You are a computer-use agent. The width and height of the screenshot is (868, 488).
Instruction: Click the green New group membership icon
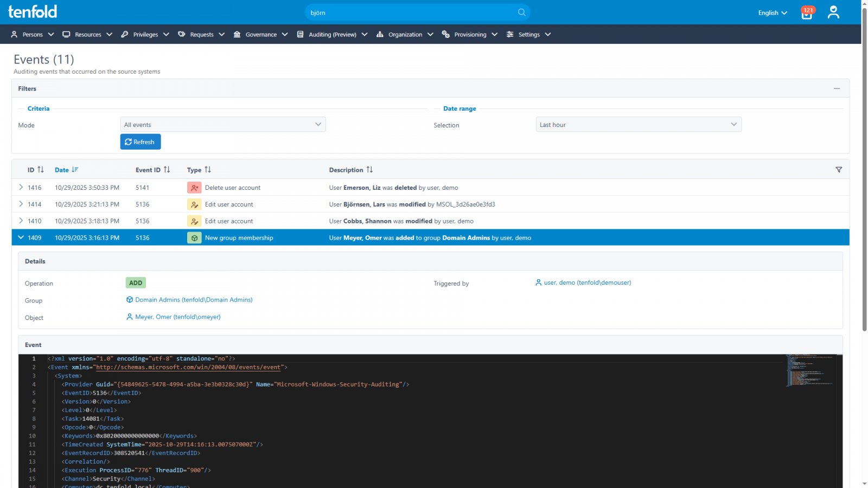[x=194, y=237]
